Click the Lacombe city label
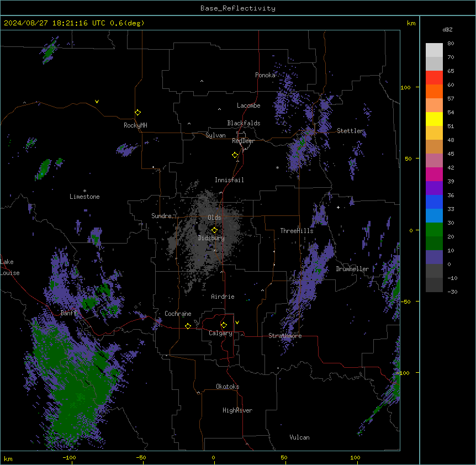The width and height of the screenshot is (476, 465). (x=248, y=105)
